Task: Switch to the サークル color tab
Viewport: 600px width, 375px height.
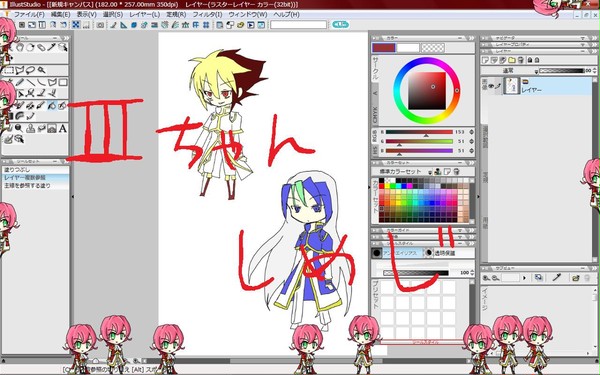Action: [x=375, y=69]
